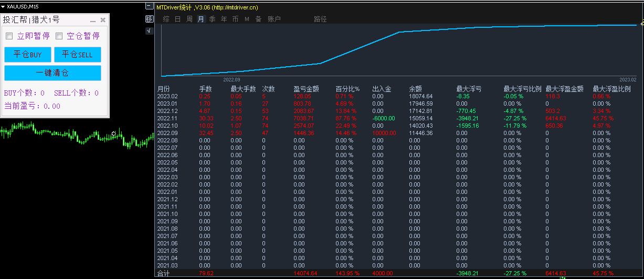Viewport: 644px width, 279px height.
Task: Click the 17946.59 balance value
Action: [x=421, y=104]
